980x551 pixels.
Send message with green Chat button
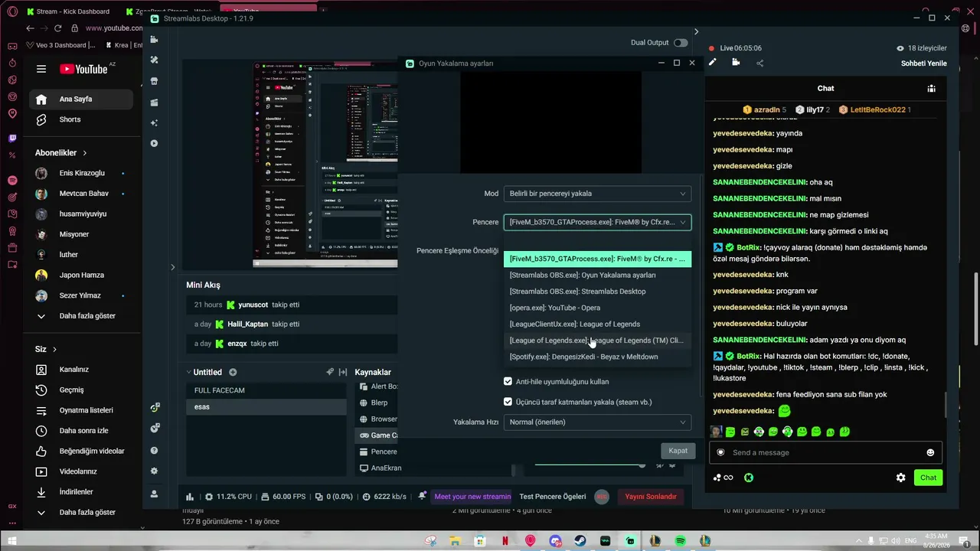[928, 478]
